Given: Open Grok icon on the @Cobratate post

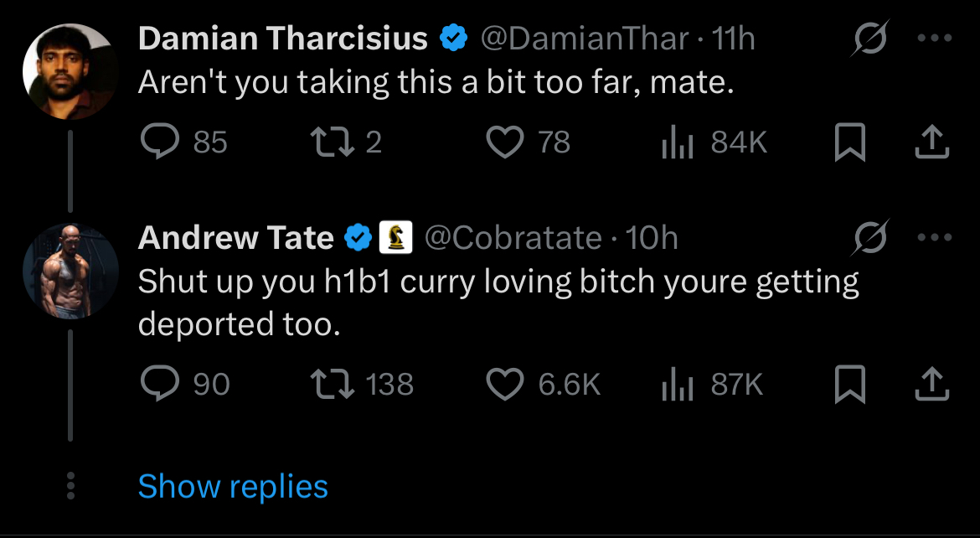Looking at the screenshot, I should 869,240.
